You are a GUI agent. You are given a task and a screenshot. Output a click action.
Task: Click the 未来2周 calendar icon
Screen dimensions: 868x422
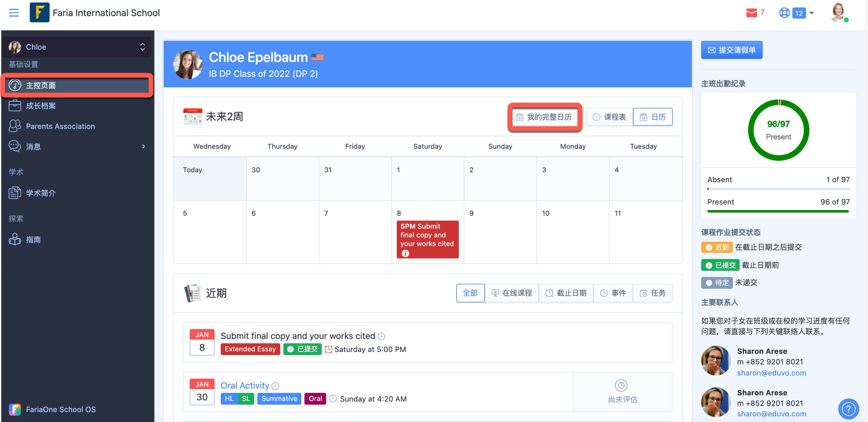coord(193,116)
